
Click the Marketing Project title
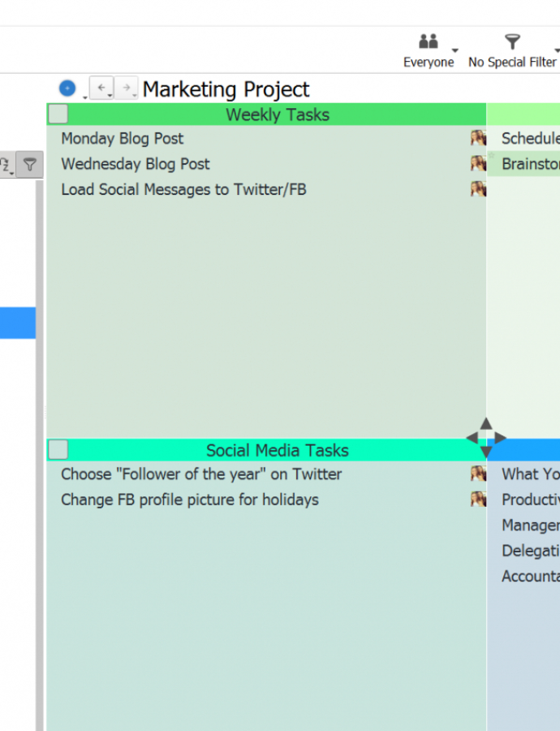(x=226, y=89)
